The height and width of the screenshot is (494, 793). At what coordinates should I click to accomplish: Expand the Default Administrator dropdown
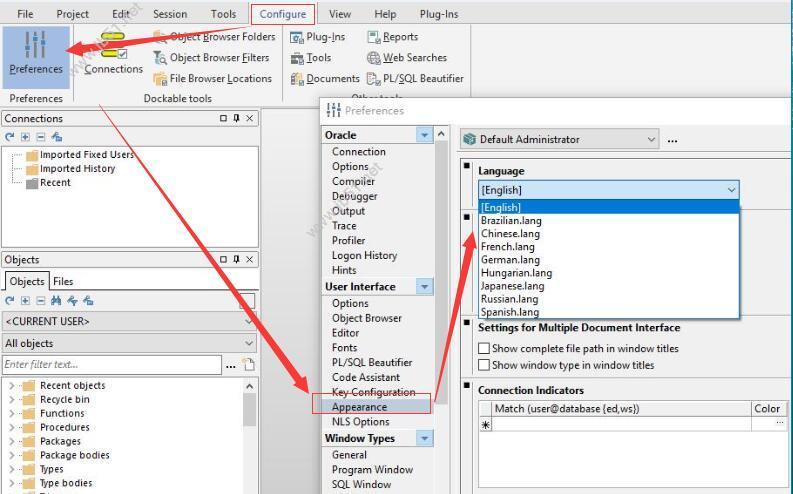click(x=651, y=140)
